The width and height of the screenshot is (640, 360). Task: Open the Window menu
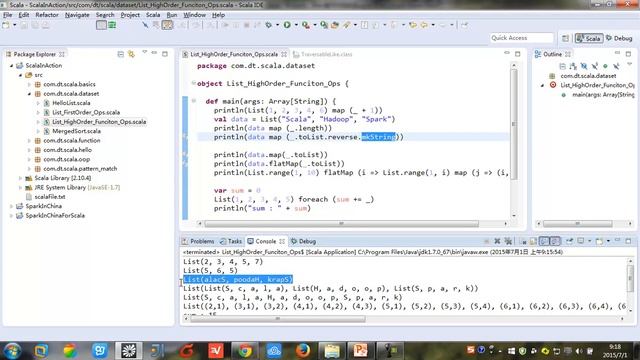point(194,15)
